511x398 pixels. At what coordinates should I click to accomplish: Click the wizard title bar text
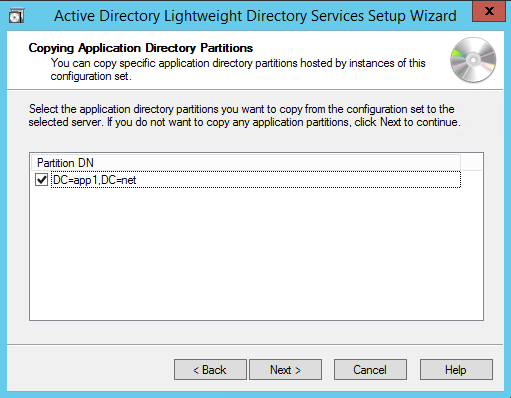(255, 16)
